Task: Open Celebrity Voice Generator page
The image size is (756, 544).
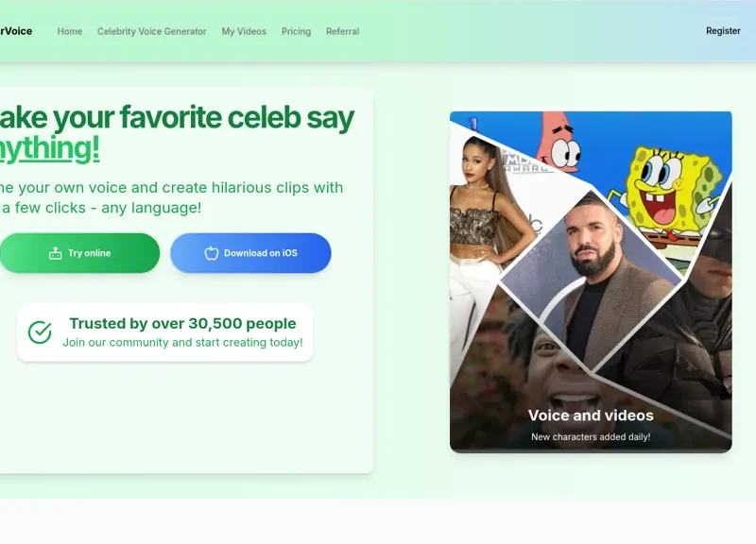Action: tap(152, 31)
